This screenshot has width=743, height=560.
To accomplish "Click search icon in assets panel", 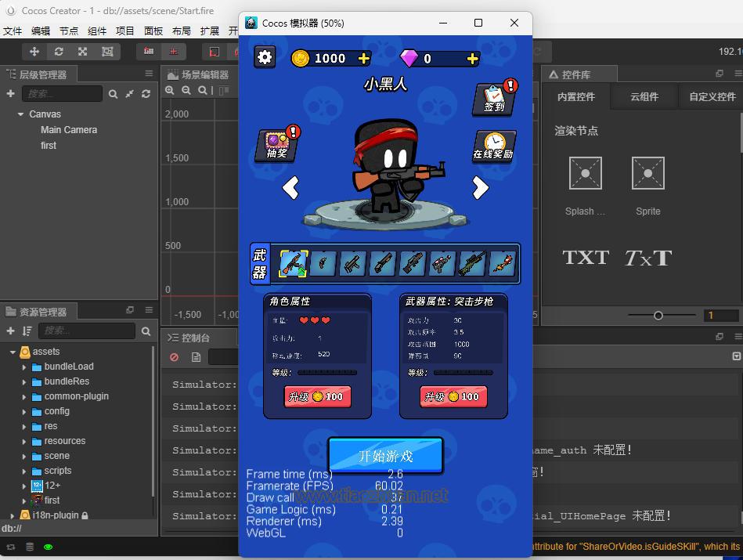I will (x=146, y=331).
